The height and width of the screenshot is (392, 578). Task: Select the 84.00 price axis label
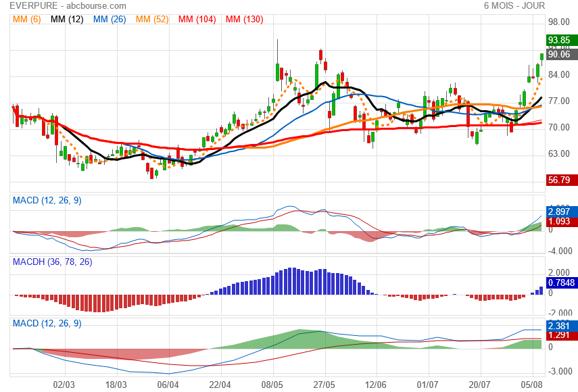tap(559, 75)
